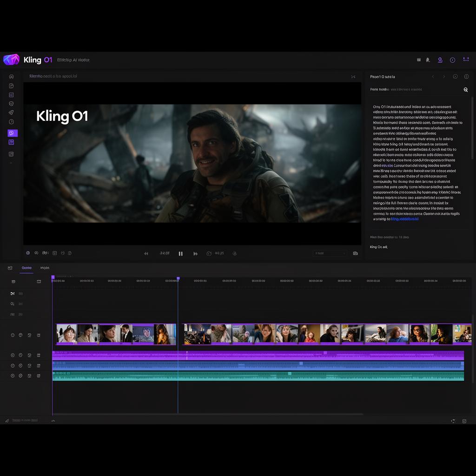Click the camera snapshot icon below preview
The width and height of the screenshot is (476, 476).
click(356, 253)
